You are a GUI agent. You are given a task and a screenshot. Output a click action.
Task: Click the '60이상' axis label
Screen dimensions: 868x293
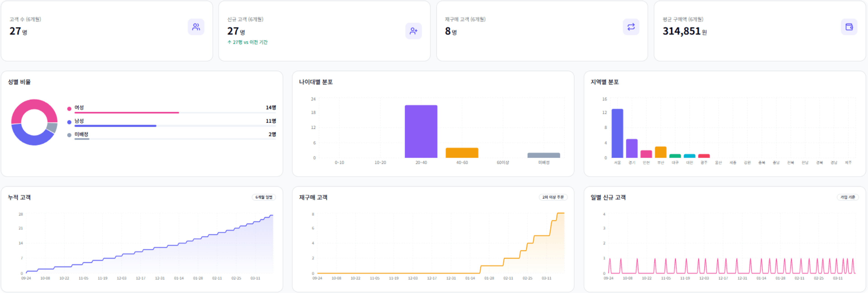pyautogui.click(x=502, y=163)
